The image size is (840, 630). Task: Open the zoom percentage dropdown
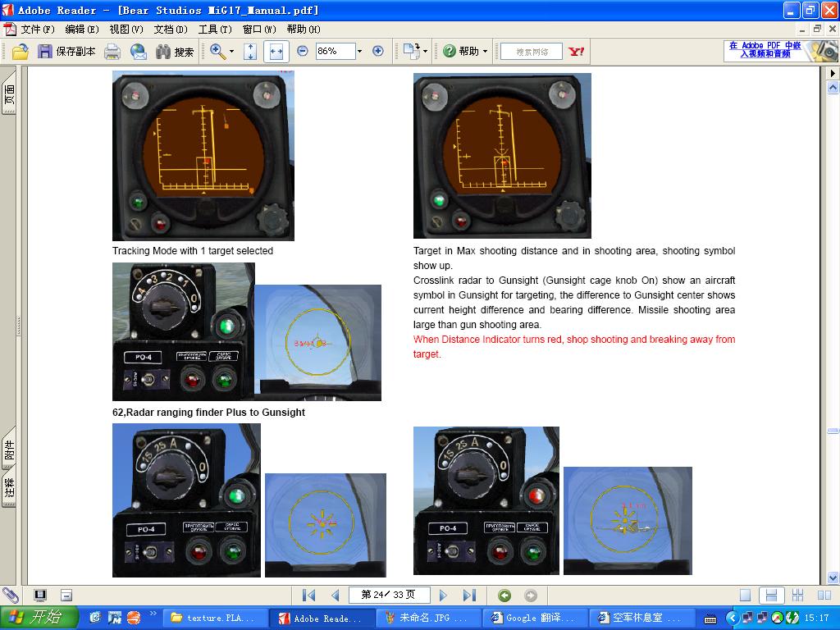pos(359,52)
